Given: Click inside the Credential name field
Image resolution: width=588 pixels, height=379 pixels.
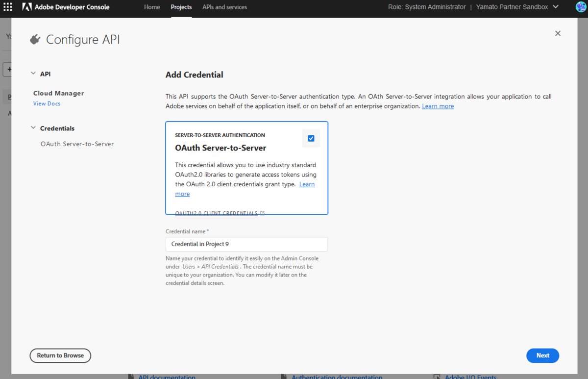Looking at the screenshot, I should tap(246, 244).
